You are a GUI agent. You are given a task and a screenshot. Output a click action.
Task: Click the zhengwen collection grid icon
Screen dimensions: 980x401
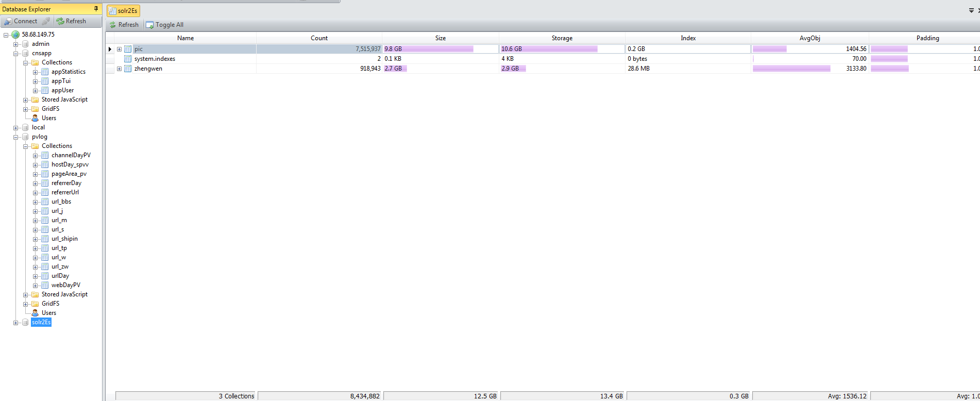click(128, 69)
